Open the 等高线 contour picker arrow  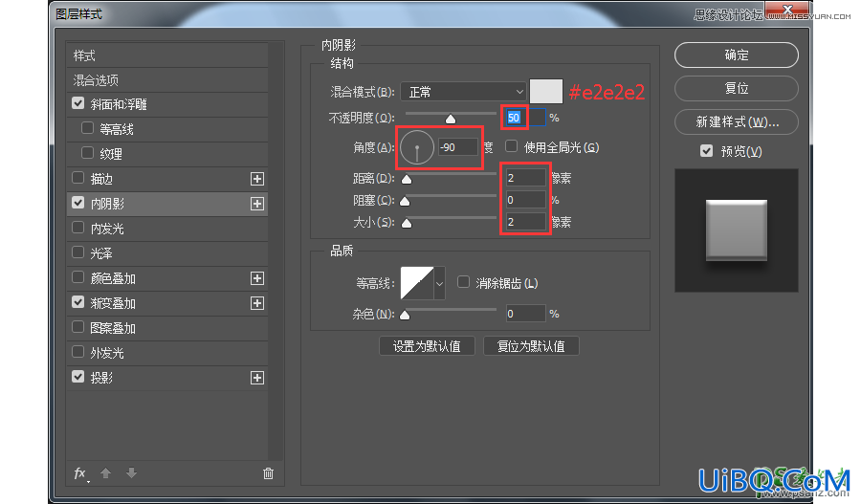[439, 283]
